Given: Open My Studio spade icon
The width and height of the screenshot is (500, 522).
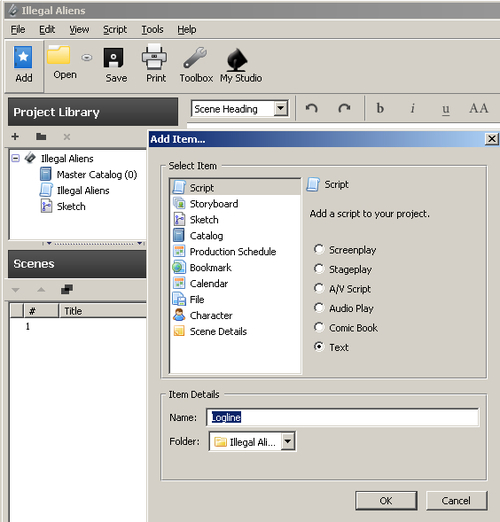Looking at the screenshot, I should pyautogui.click(x=237, y=59).
